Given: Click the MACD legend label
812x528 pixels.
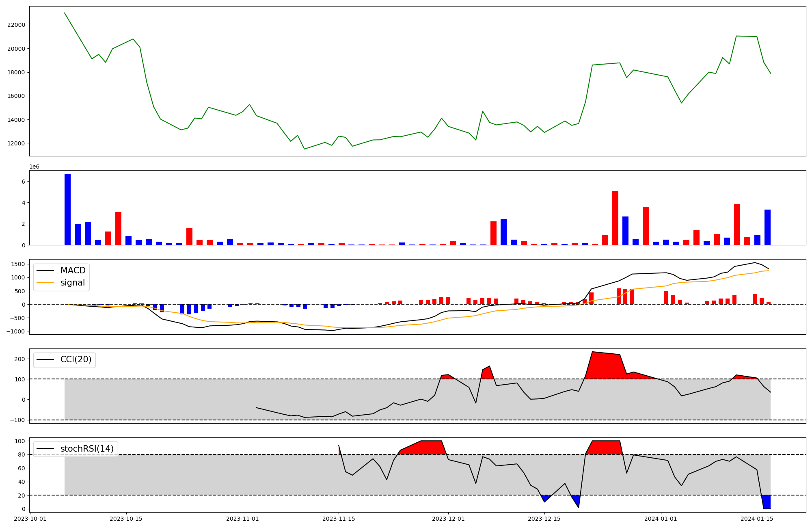Looking at the screenshot, I should 73,270.
